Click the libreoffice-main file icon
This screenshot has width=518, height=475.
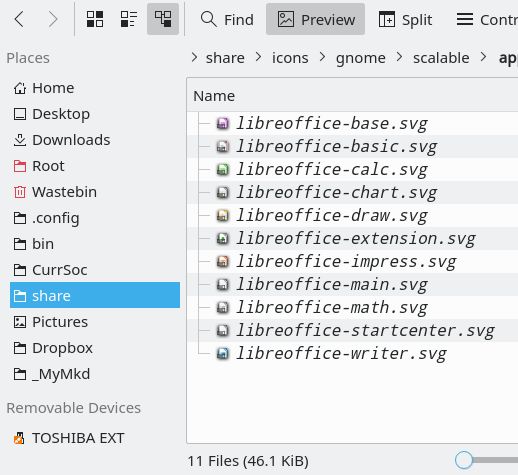[223, 285]
